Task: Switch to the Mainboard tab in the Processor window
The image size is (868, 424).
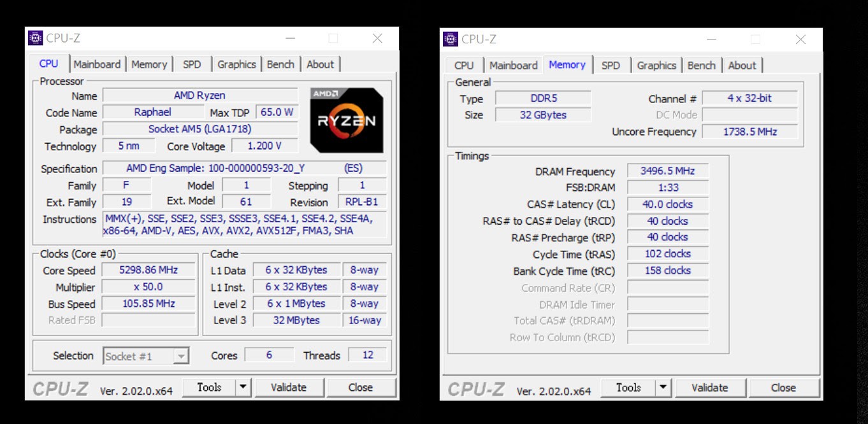Action: point(97,64)
